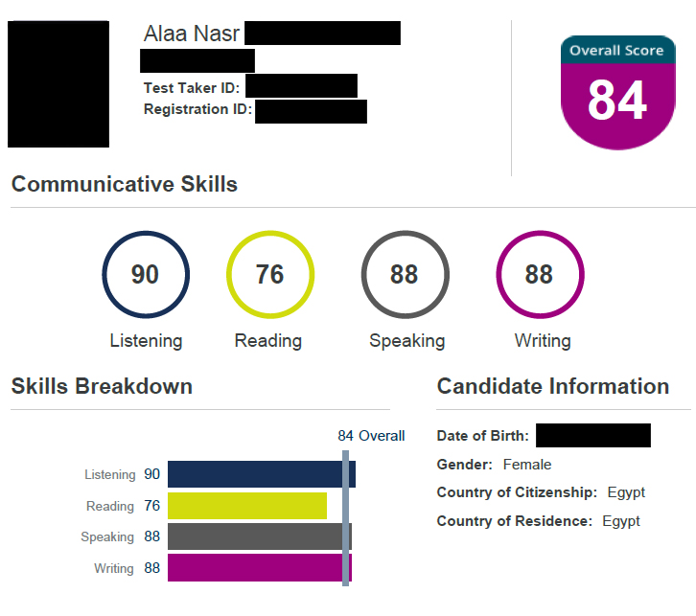Select the Registration ID label
Image resolution: width=696 pixels, height=616 pixels.
[197, 109]
